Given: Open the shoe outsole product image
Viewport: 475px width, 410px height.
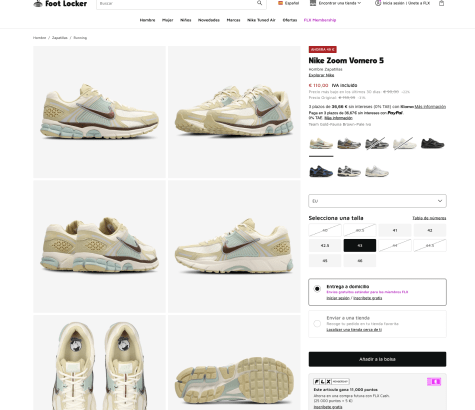Looking at the screenshot, I should [x=234, y=363].
